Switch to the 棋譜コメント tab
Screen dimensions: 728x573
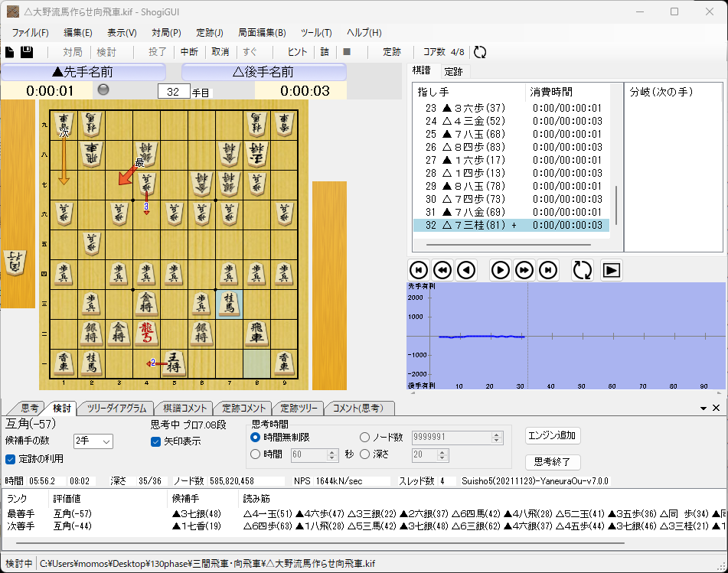coord(184,408)
